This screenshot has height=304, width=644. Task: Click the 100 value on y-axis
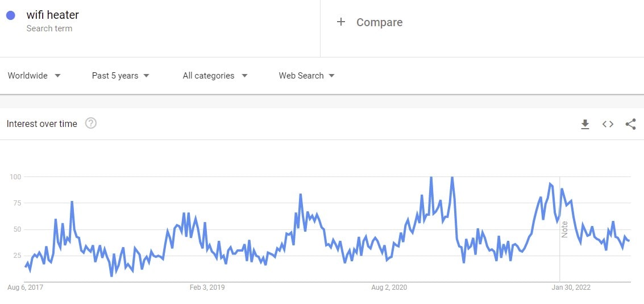point(15,177)
